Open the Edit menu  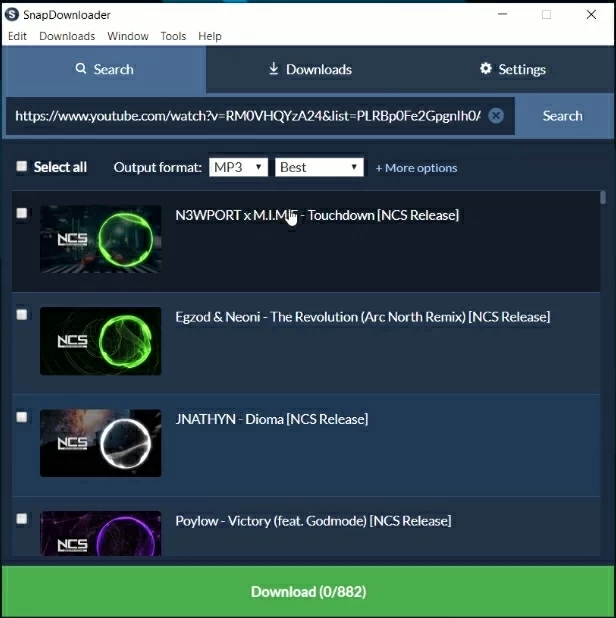[x=17, y=36]
